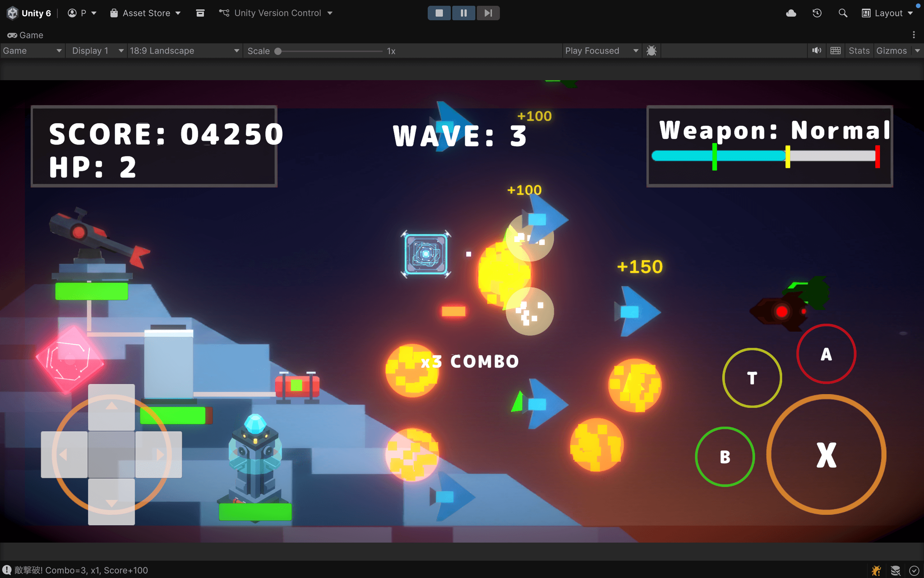The height and width of the screenshot is (578, 924).
Task: Click the +150 score popup
Action: (x=640, y=267)
